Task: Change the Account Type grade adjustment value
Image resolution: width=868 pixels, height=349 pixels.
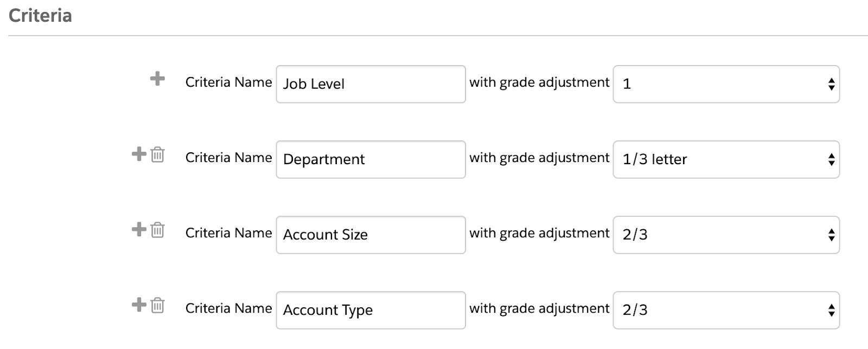Action: pyautogui.click(x=726, y=310)
